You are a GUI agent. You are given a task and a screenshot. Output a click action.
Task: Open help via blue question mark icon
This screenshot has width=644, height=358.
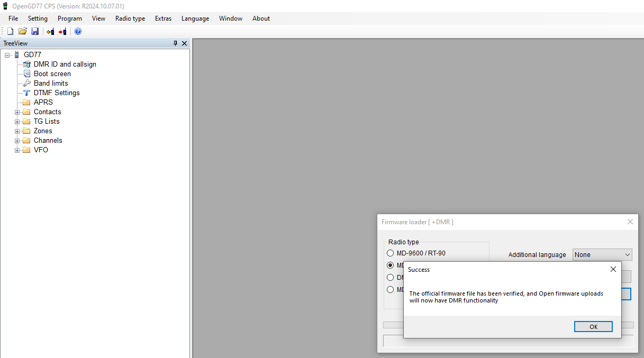click(x=78, y=32)
